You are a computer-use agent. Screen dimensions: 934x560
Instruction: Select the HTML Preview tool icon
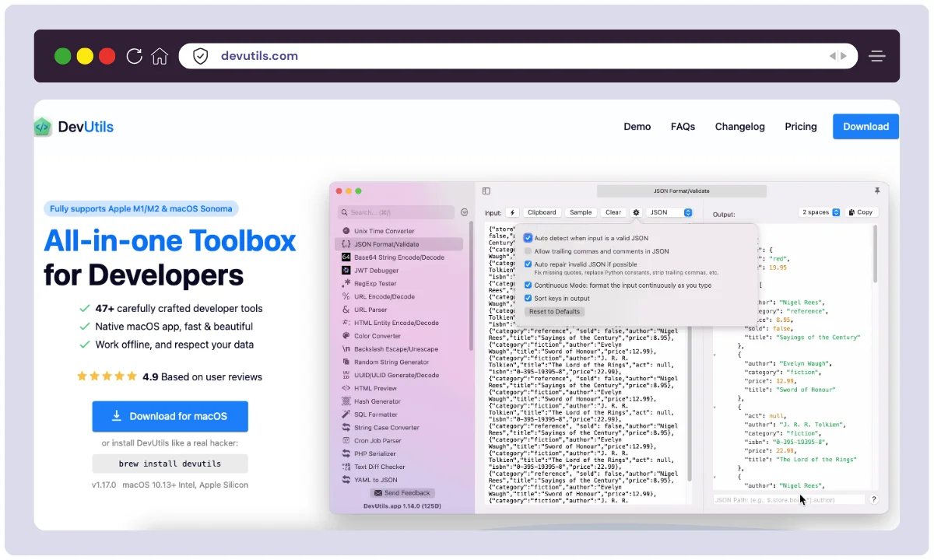point(346,388)
